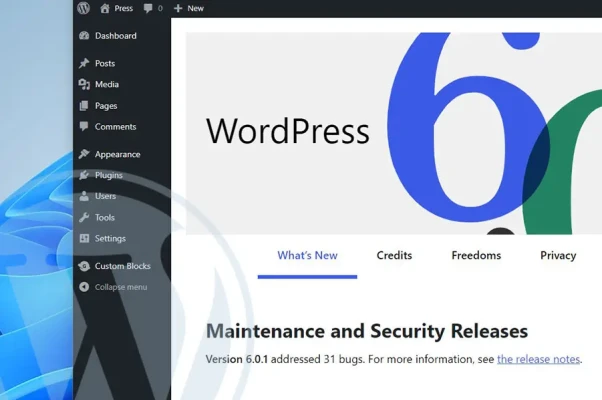
Task: Open the Press site home icon
Action: point(105,8)
